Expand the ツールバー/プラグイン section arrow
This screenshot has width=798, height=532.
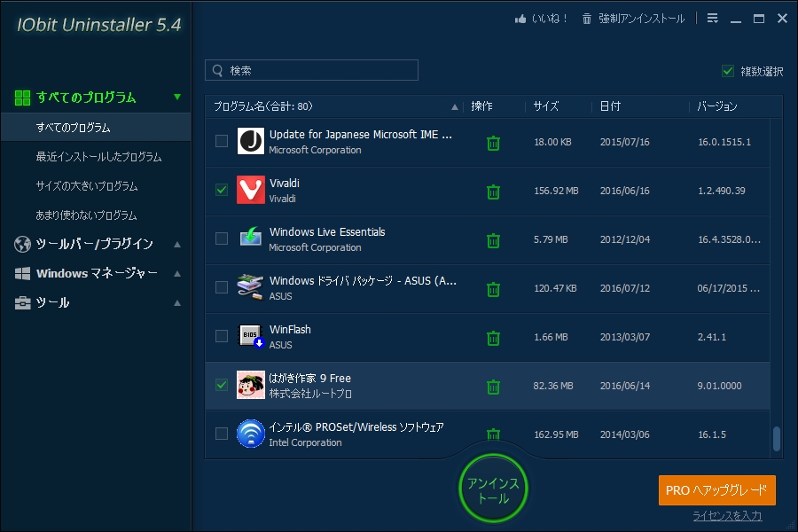click(177, 245)
